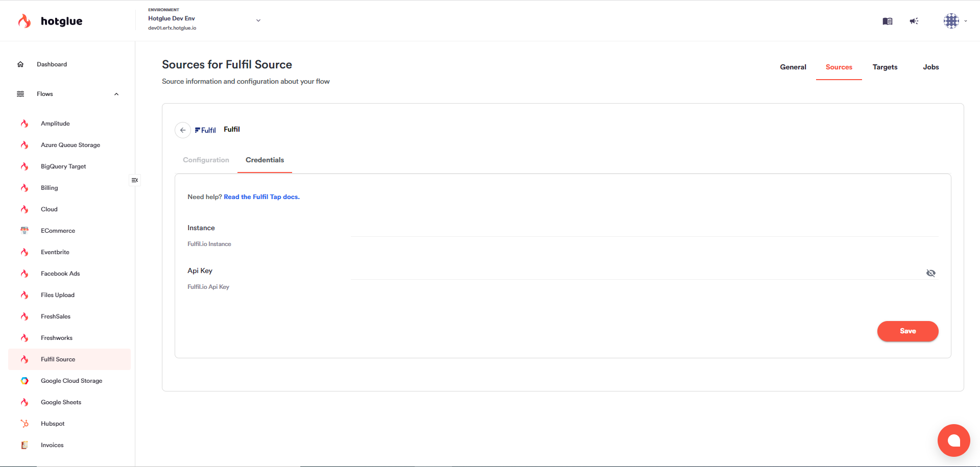Image resolution: width=980 pixels, height=467 pixels.
Task: Click the Cloud flow flame icon
Action: click(25, 209)
